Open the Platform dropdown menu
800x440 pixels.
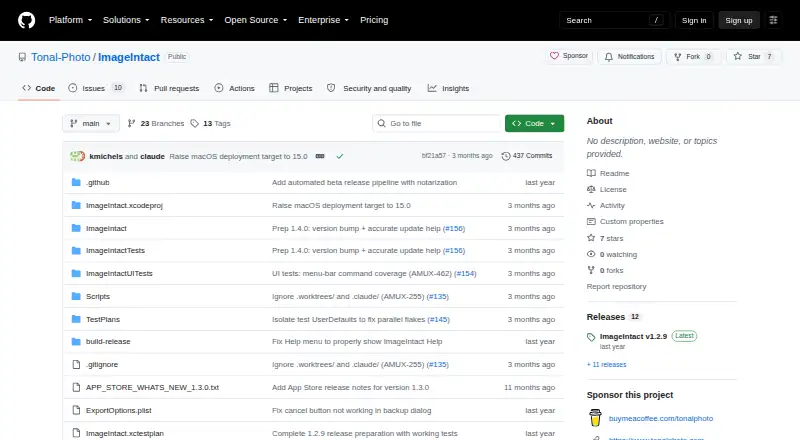[70, 20]
